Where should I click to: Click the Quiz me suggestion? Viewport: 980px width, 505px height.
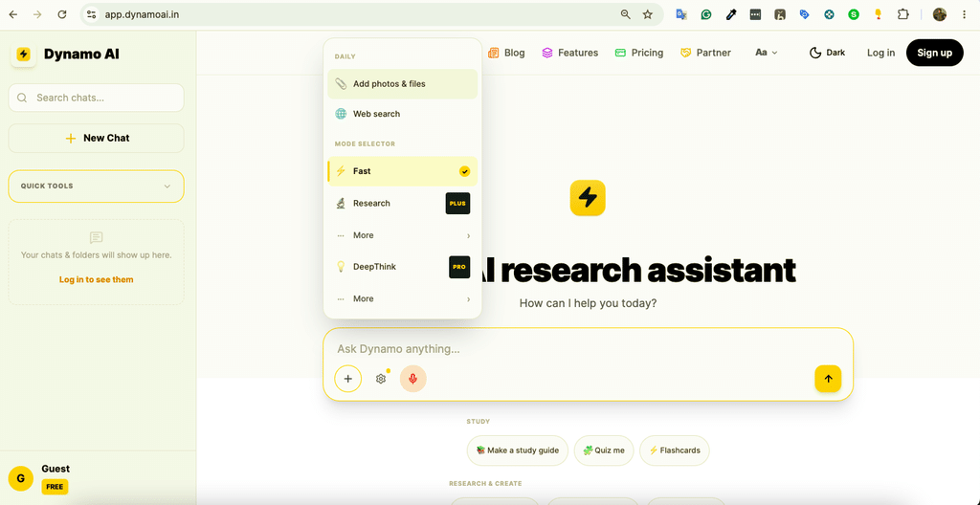(604, 450)
